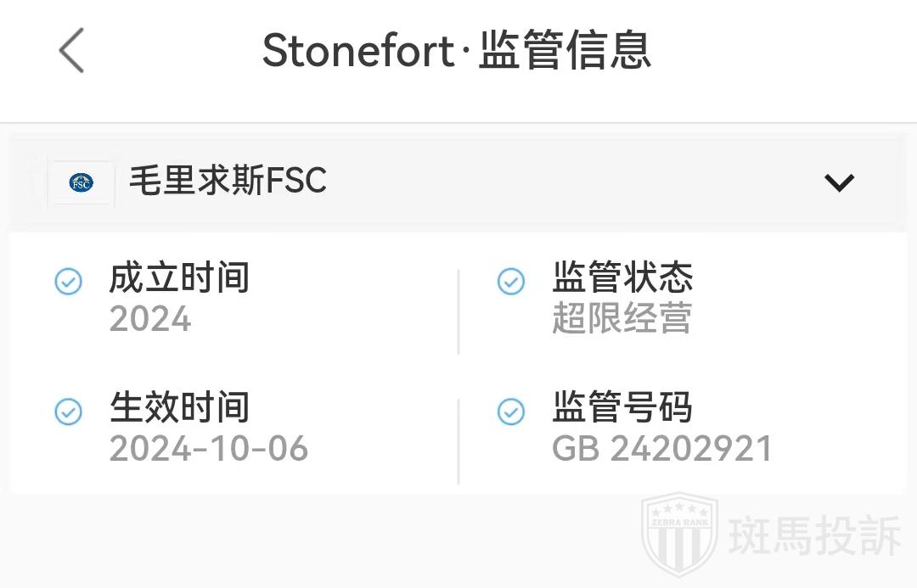Select the 监管状态 label
The width and height of the screenshot is (917, 588).
622,278
